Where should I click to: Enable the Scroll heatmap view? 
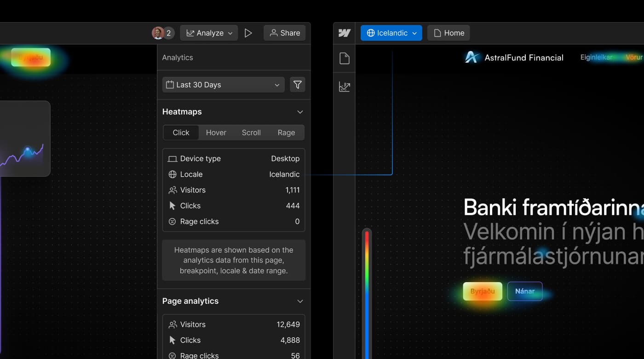coord(251,133)
